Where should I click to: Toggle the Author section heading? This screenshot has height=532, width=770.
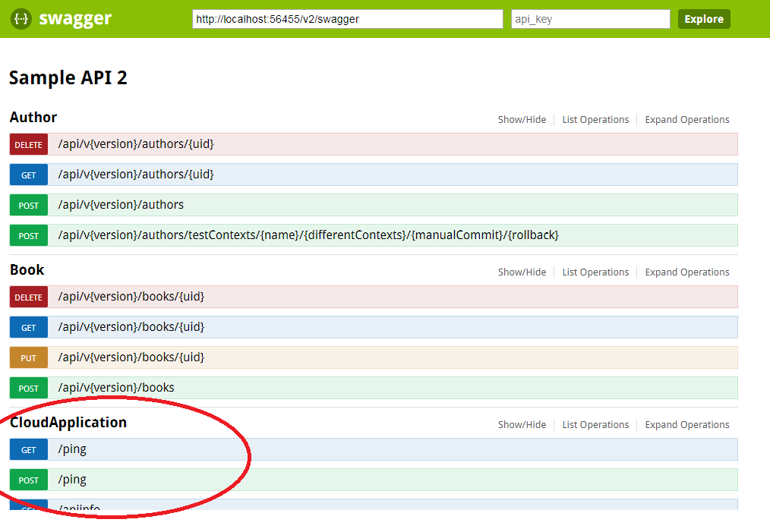(x=33, y=118)
